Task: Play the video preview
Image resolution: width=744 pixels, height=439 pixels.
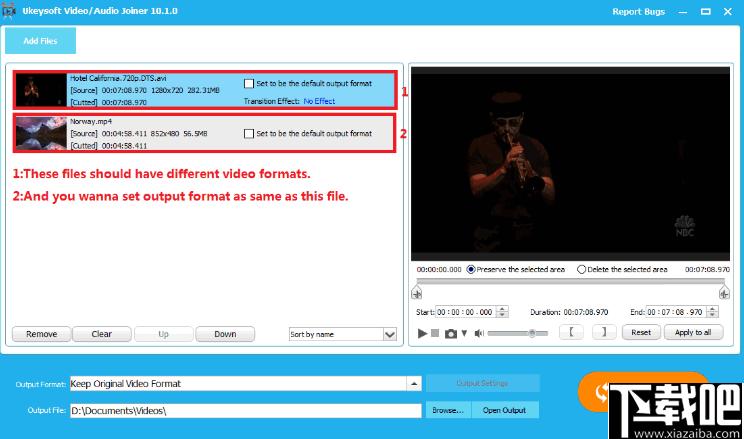Action: pos(422,333)
